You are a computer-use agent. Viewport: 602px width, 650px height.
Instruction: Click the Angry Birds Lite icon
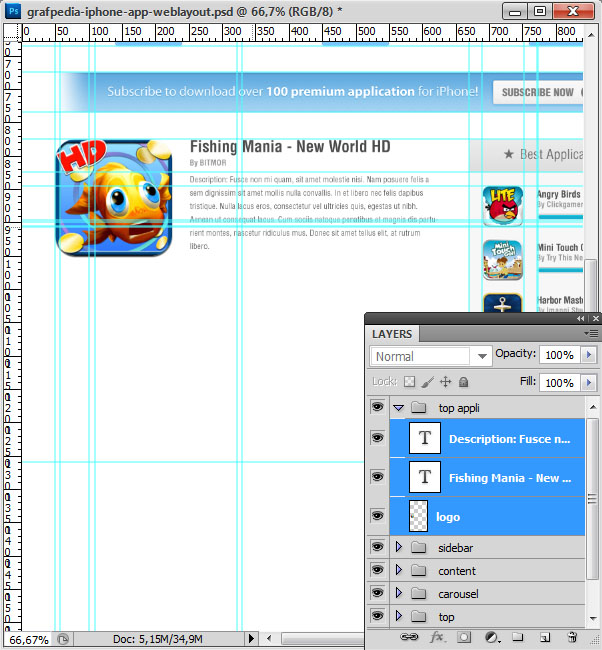coord(502,206)
